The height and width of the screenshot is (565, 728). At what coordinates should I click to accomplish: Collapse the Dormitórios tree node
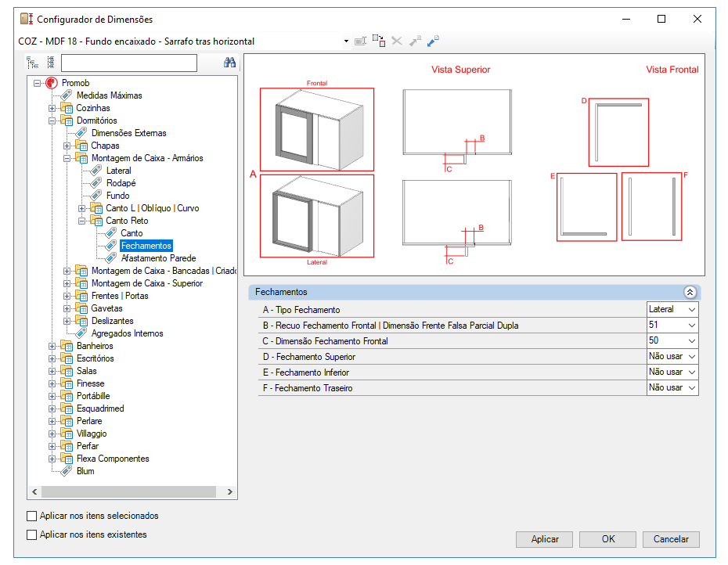coord(52,121)
